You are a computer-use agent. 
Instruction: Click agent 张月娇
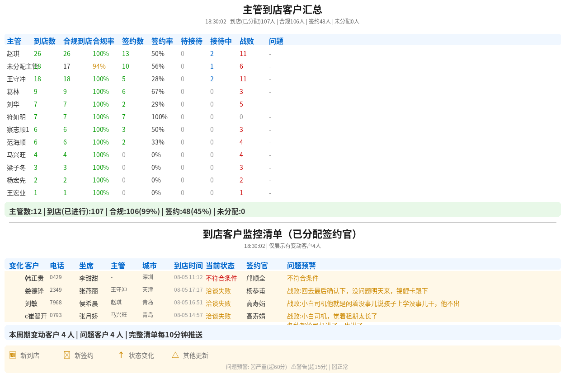[89, 316]
